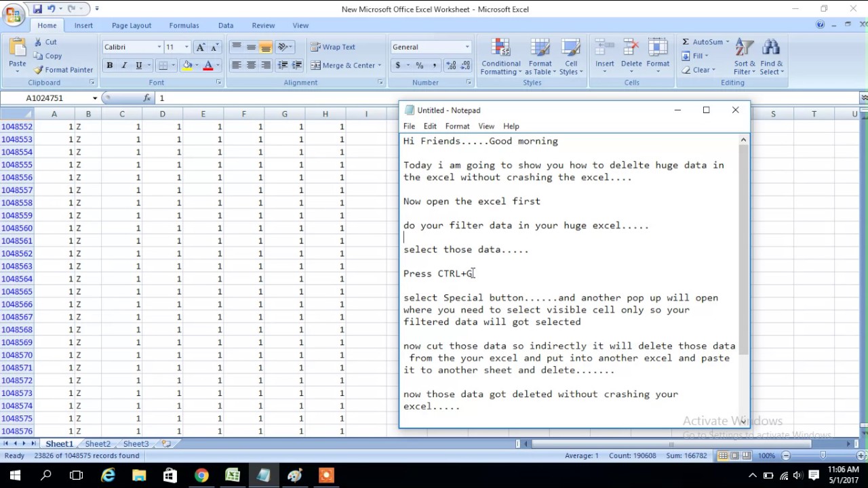Expand the font size dropdown arrow
Image resolution: width=868 pixels, height=488 pixels.
click(x=186, y=47)
